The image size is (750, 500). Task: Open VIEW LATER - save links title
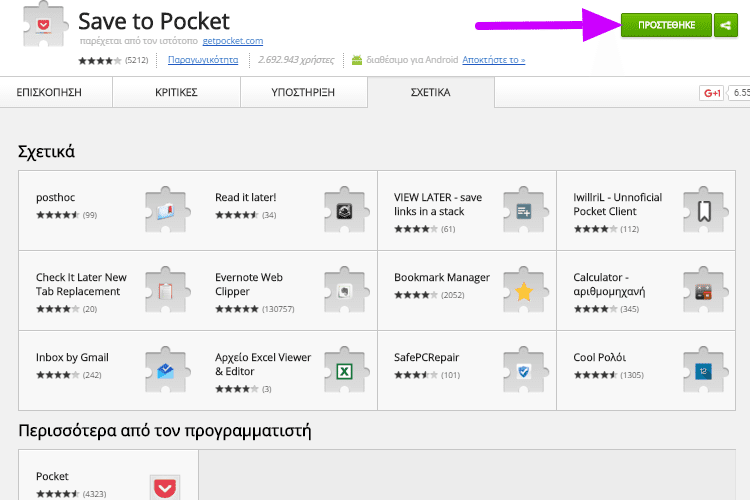click(438, 204)
